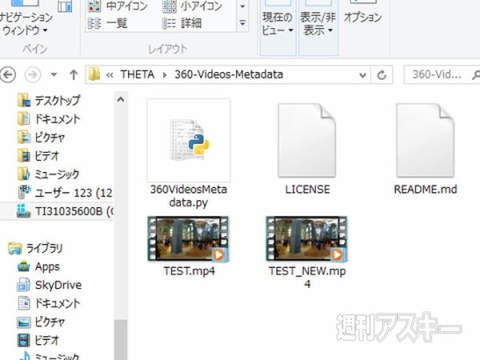Select Libraries (ライブラリ) node
The height and width of the screenshot is (360, 480).
[35, 248]
